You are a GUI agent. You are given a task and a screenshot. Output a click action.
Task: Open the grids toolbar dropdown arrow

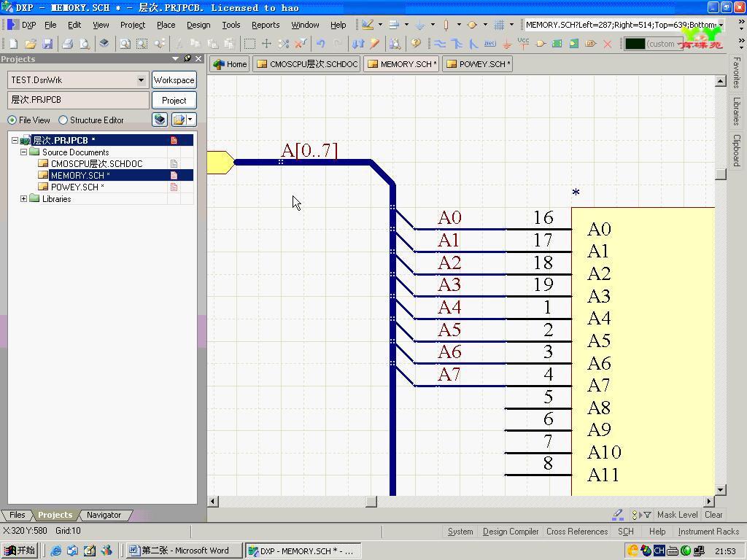(x=511, y=25)
